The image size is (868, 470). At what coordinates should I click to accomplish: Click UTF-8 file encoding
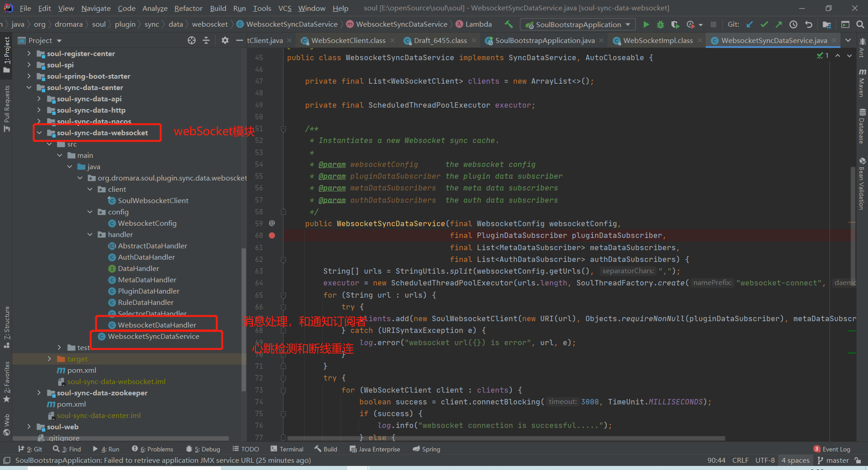(x=765, y=460)
